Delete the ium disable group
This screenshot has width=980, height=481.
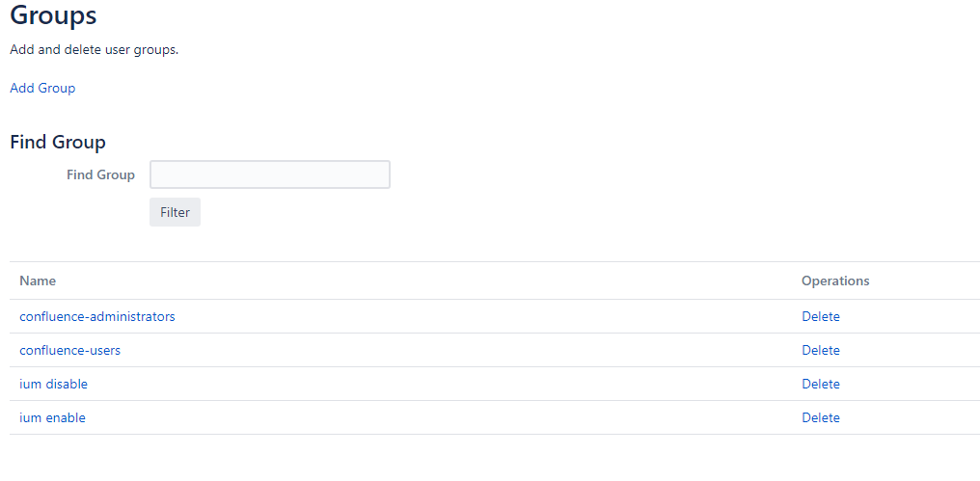coord(821,384)
